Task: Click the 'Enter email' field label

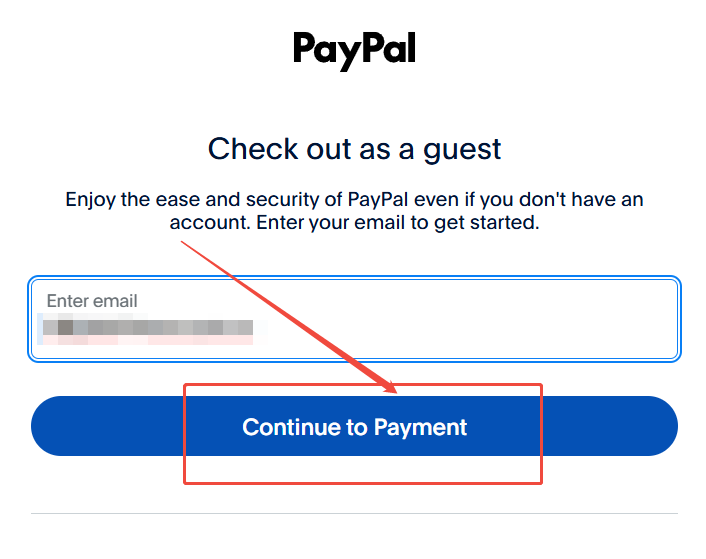Action: 92,301
